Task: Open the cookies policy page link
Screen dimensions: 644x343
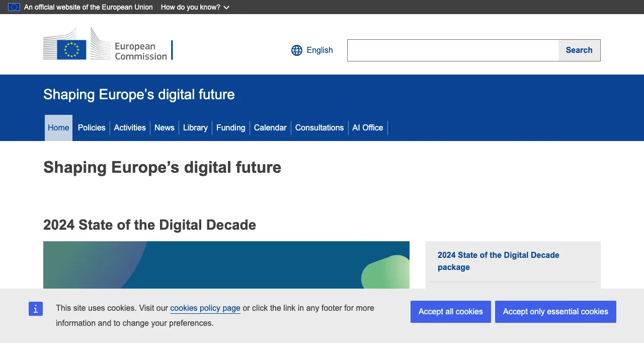Action: point(205,308)
